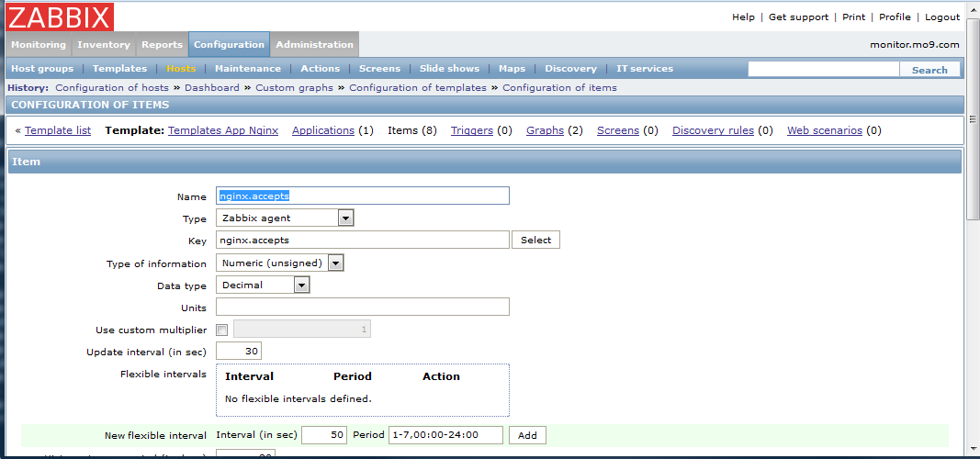
Task: Open history link Configuration of hosts
Action: tap(112, 87)
